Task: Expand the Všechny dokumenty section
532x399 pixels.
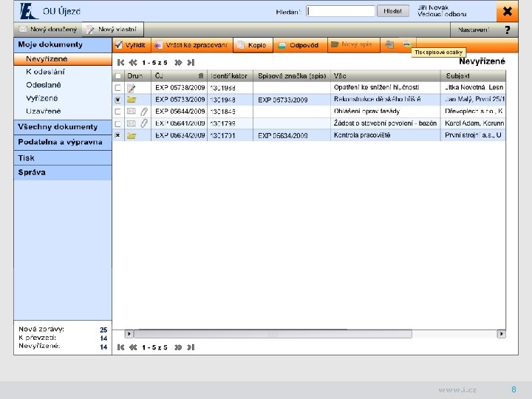Action: (63, 127)
